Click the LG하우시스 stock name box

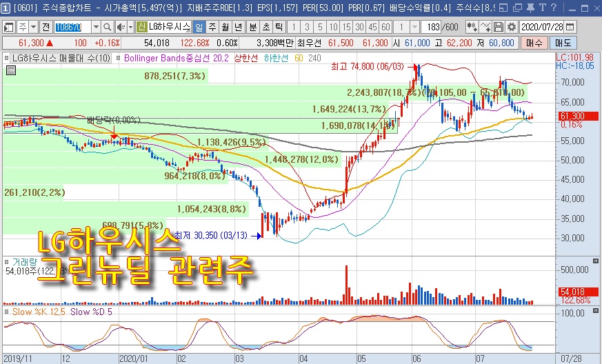[169, 28]
